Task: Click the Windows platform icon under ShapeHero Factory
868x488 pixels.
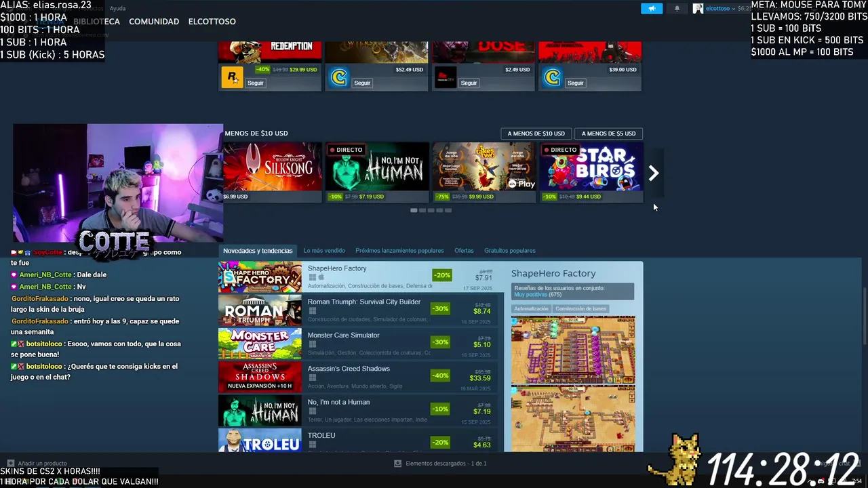Action: (313, 277)
